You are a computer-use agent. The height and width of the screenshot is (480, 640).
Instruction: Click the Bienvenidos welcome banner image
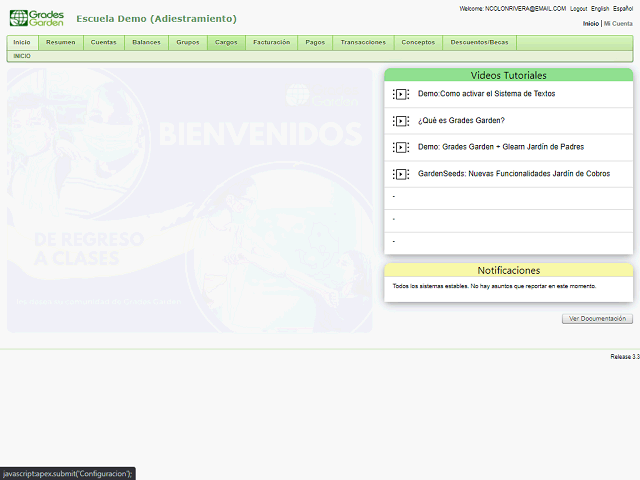pos(189,200)
